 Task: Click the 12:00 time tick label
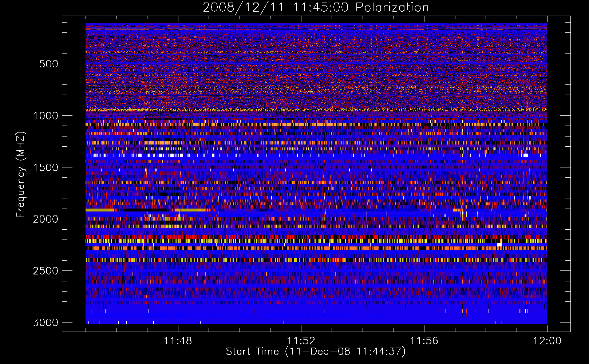(547, 341)
